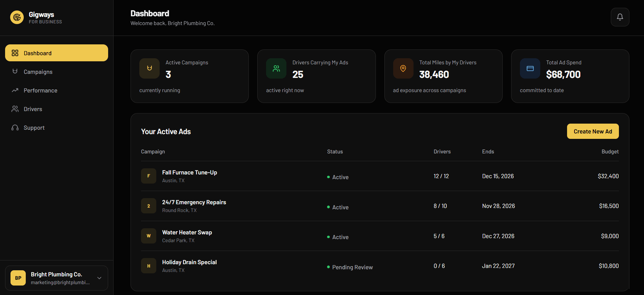644x295 pixels.
Task: Click the Performance trend icon in sidebar
Action: (15, 90)
